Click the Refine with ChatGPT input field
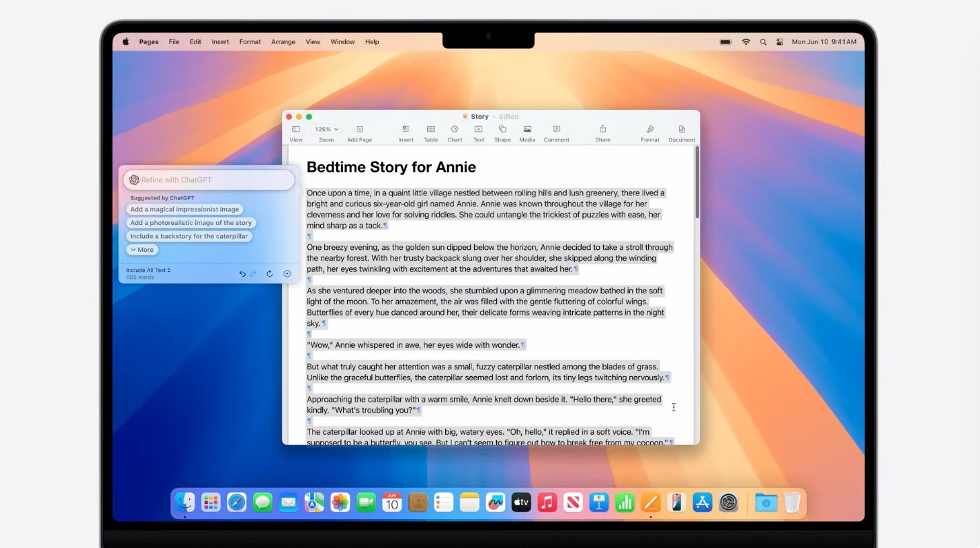 tap(208, 179)
